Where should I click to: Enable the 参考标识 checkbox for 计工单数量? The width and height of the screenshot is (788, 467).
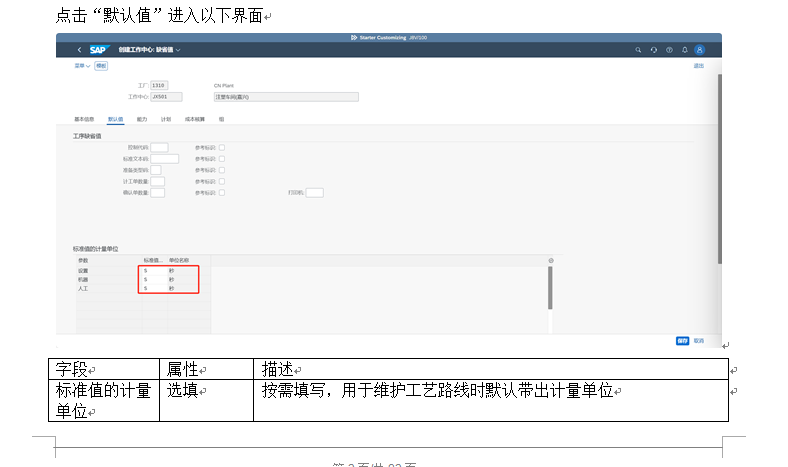click(222, 181)
